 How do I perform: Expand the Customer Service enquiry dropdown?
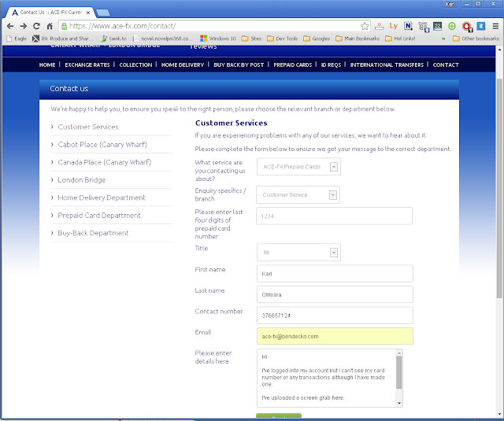tap(298, 195)
